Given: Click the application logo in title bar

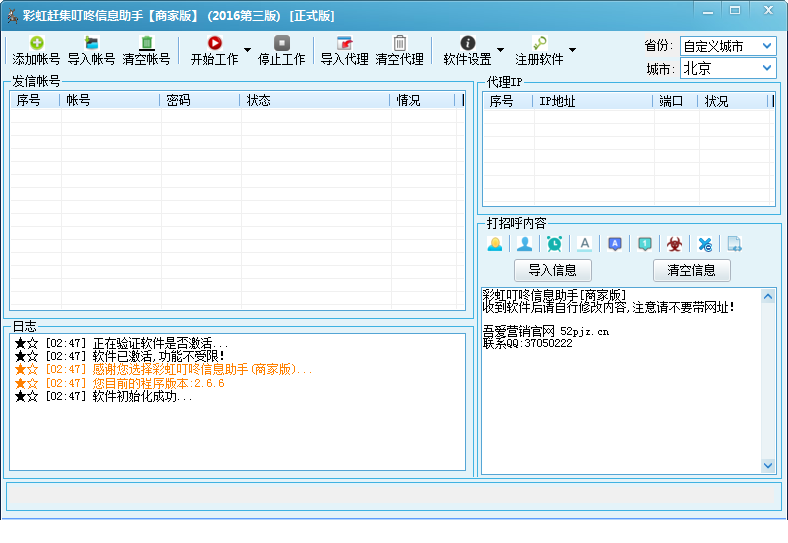Looking at the screenshot, I should point(12,16).
